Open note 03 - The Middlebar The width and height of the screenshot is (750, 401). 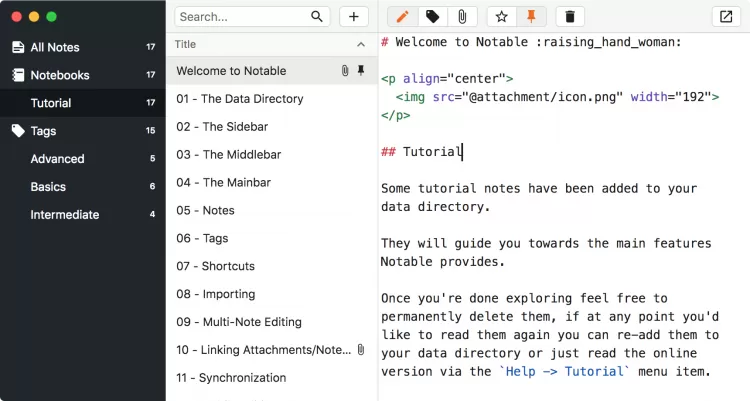coord(272,155)
